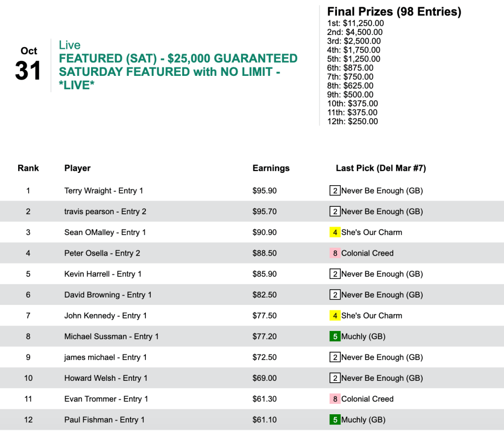Image resolution: width=504 pixels, height=431 pixels.
Task: Click the white 2 badge in Howard Welsh's row
Action: [x=335, y=378]
